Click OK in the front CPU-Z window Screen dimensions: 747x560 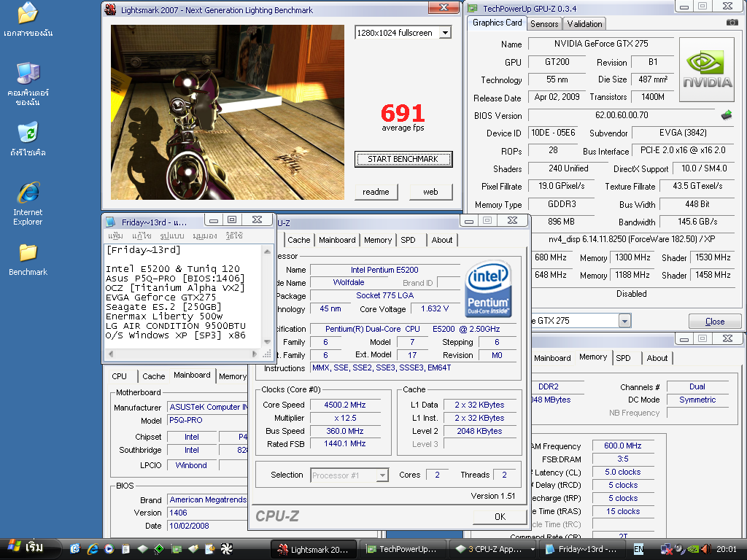tap(500, 517)
